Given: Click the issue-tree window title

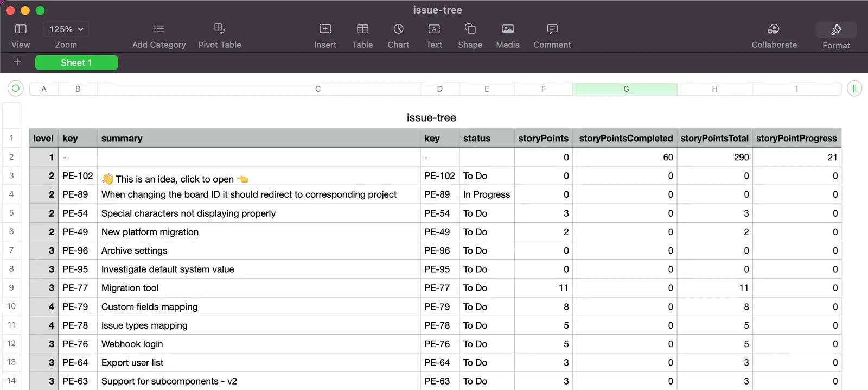Looking at the screenshot, I should (x=437, y=10).
